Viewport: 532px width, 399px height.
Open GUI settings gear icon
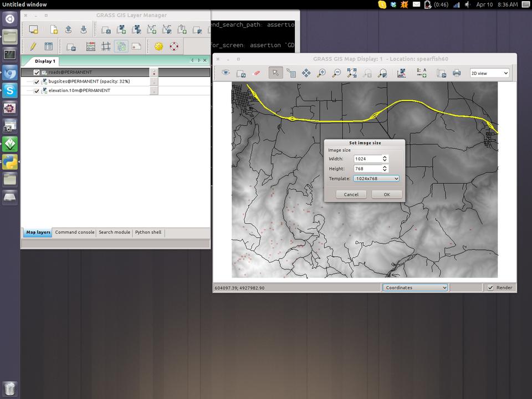tap(159, 47)
